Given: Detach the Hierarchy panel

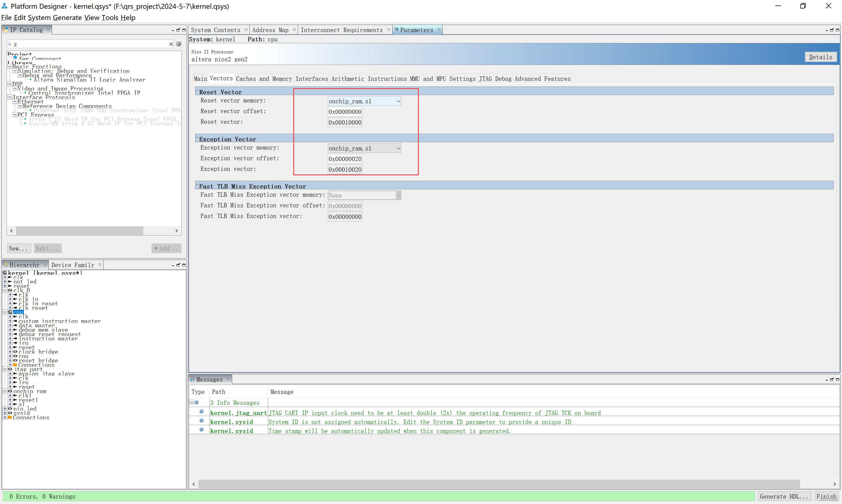Looking at the screenshot, I should click(x=178, y=265).
